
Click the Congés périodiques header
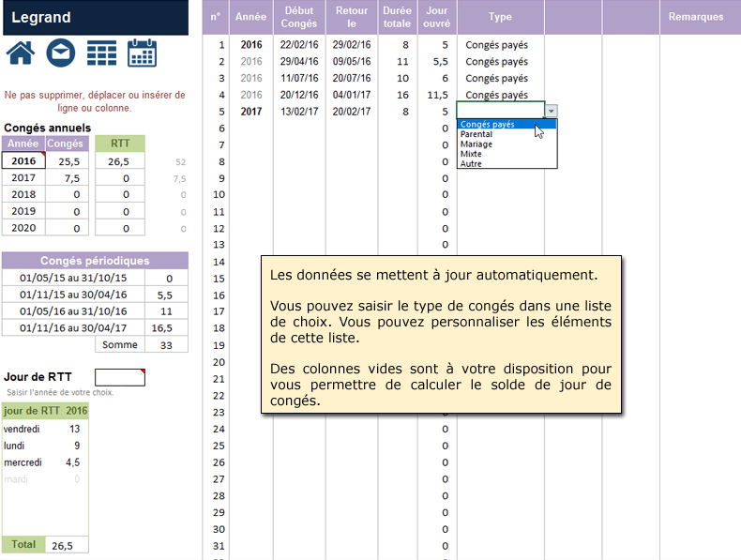[95, 261]
